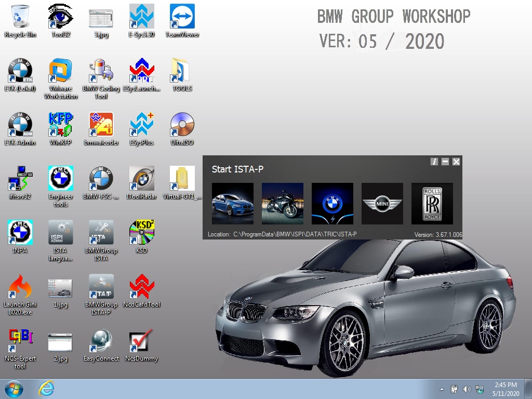Launch the ESysLaunch... shortcut
532x399 pixels.
141,75
